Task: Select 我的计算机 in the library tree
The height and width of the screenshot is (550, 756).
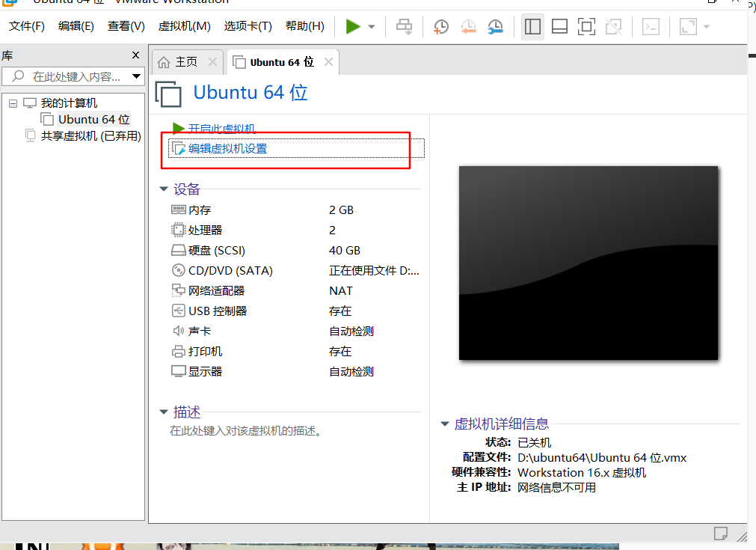Action: (69, 103)
